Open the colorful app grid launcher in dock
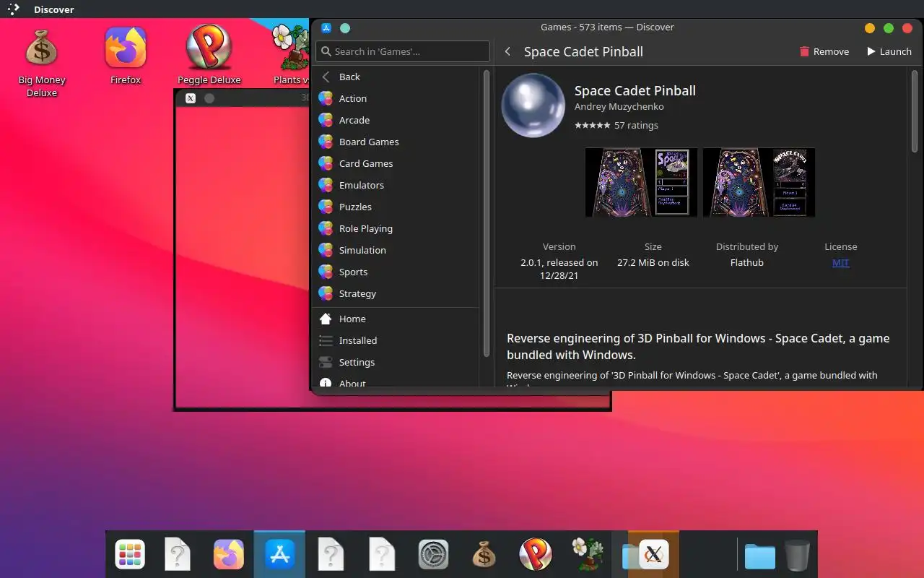The width and height of the screenshot is (924, 578). point(130,555)
